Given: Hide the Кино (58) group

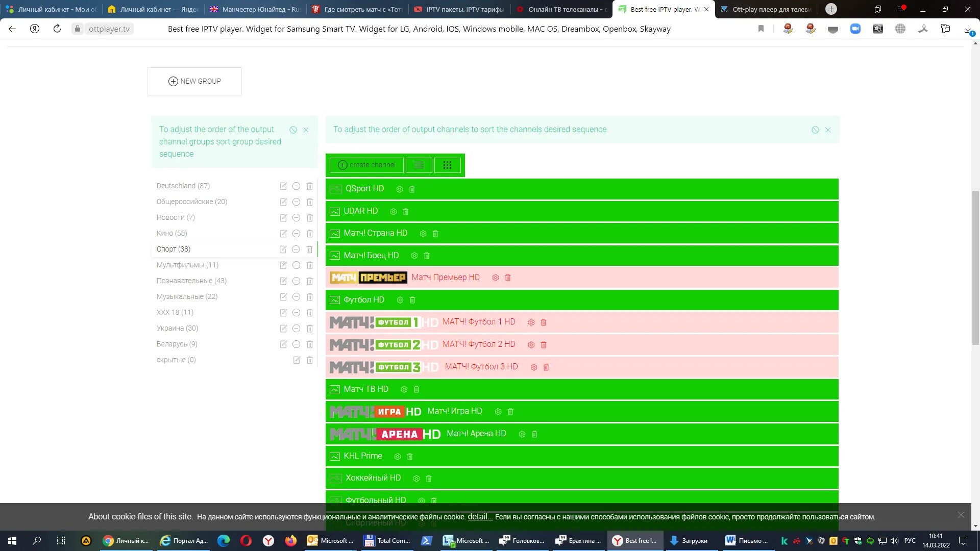Looking at the screenshot, I should click(x=296, y=234).
